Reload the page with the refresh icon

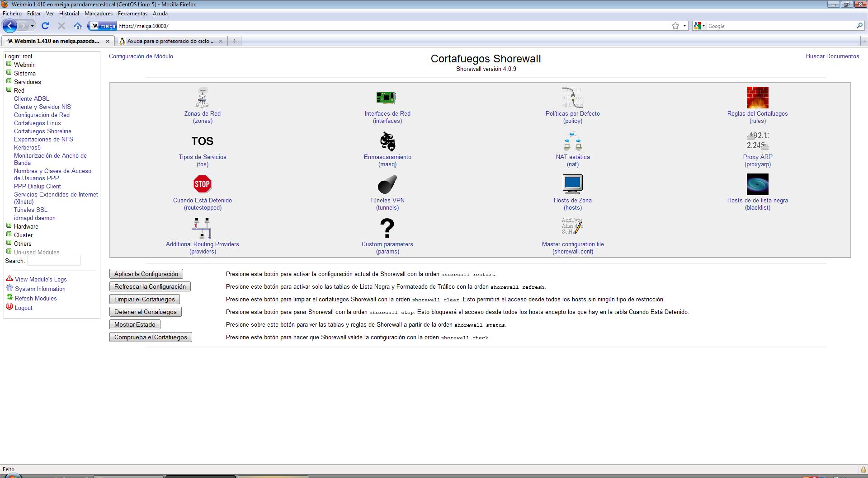(x=45, y=26)
